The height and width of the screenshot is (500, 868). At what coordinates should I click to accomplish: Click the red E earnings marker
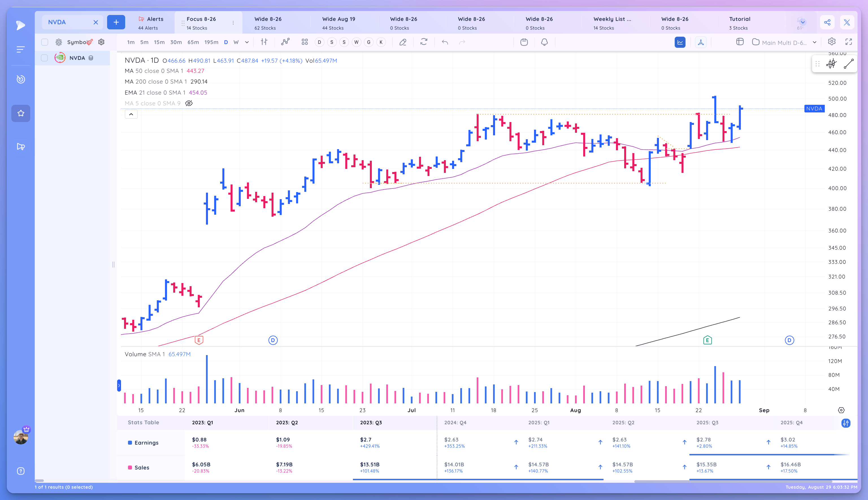199,340
